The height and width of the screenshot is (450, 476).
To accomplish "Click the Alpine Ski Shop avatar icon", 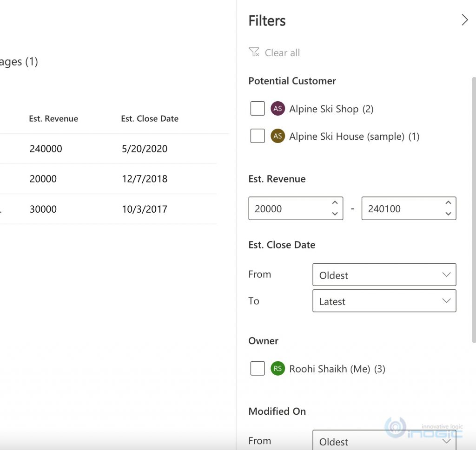I will [x=278, y=109].
